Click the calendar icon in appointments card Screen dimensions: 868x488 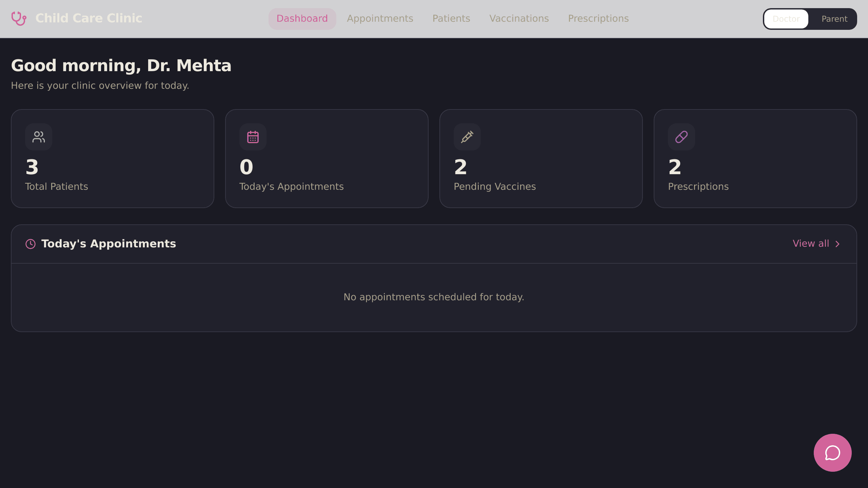tap(253, 137)
